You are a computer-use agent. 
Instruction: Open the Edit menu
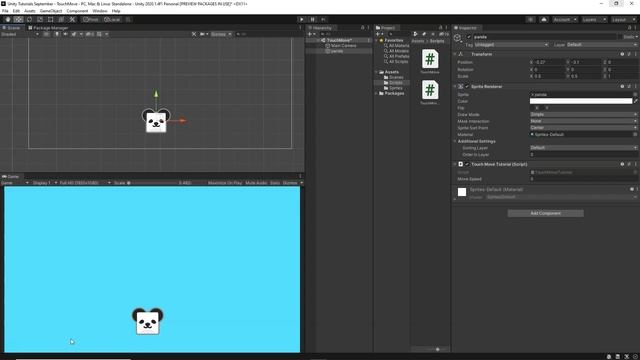pyautogui.click(x=16, y=11)
